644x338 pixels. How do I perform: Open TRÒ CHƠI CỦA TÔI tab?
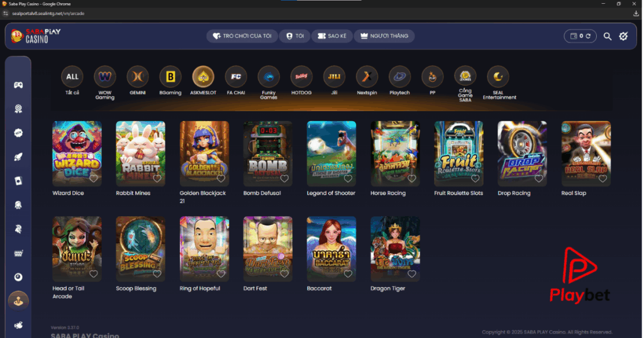click(242, 36)
